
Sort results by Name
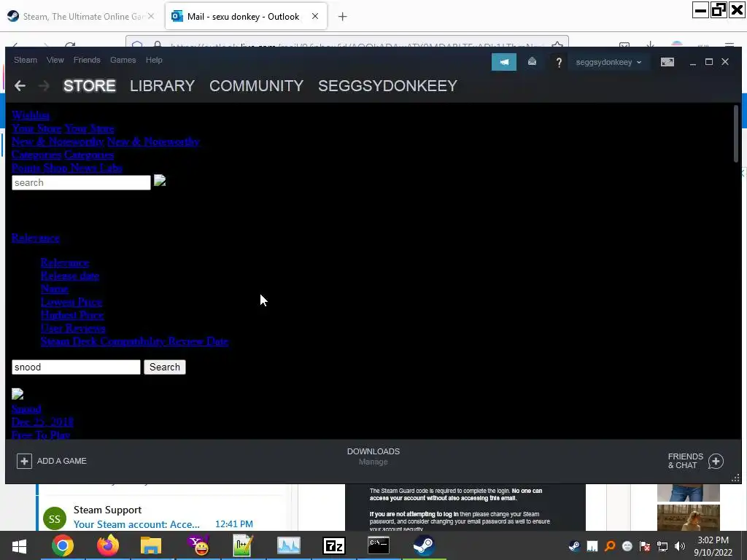tap(55, 289)
